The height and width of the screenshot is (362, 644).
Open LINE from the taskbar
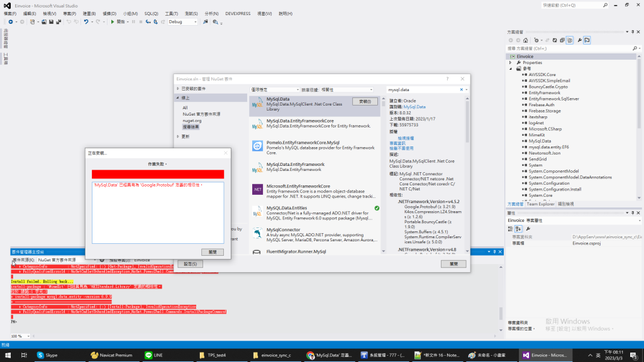[154, 355]
